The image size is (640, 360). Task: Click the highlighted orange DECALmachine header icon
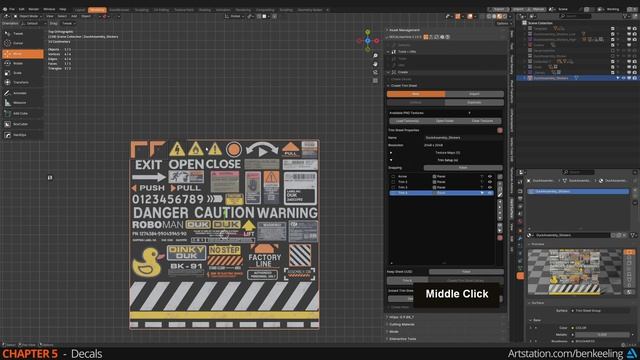point(426,37)
